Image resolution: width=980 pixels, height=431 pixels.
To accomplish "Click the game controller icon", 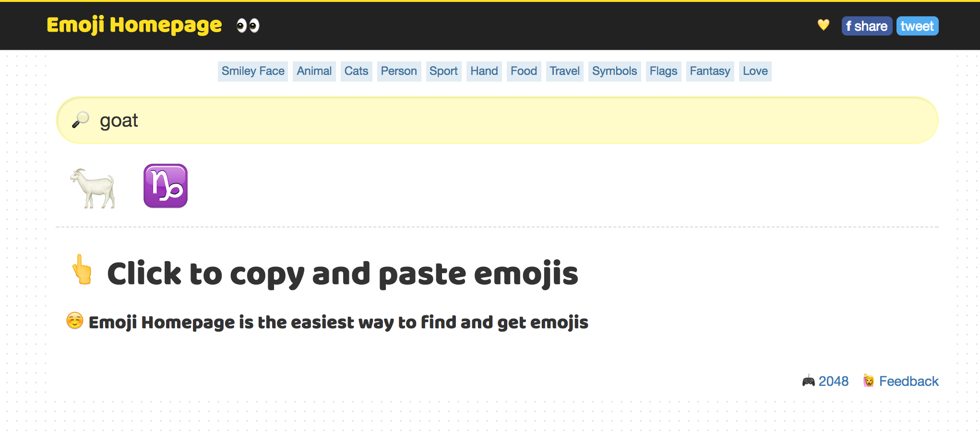I will (809, 381).
